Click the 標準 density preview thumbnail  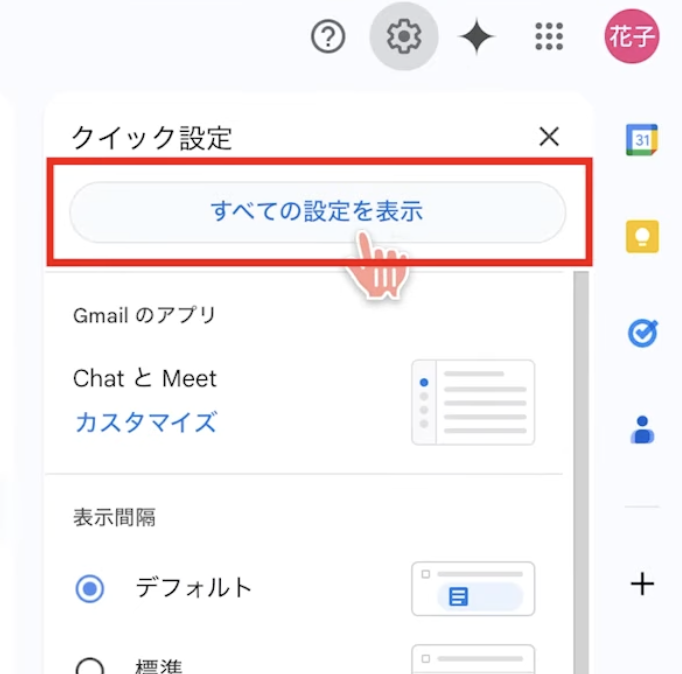click(473, 660)
